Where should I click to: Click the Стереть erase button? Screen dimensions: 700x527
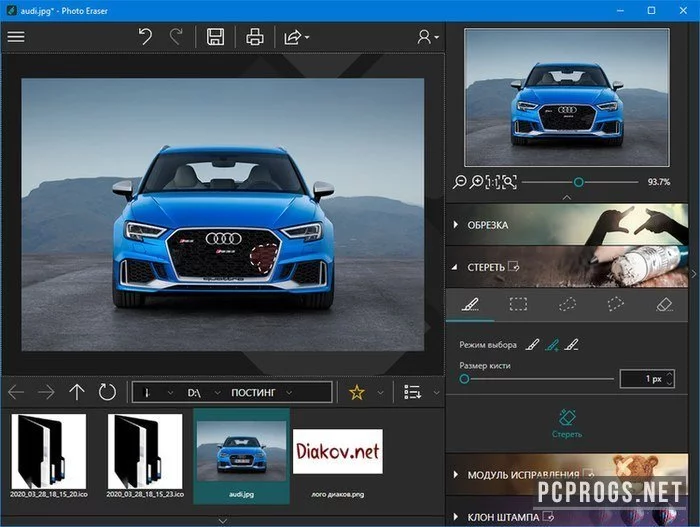pyautogui.click(x=567, y=423)
